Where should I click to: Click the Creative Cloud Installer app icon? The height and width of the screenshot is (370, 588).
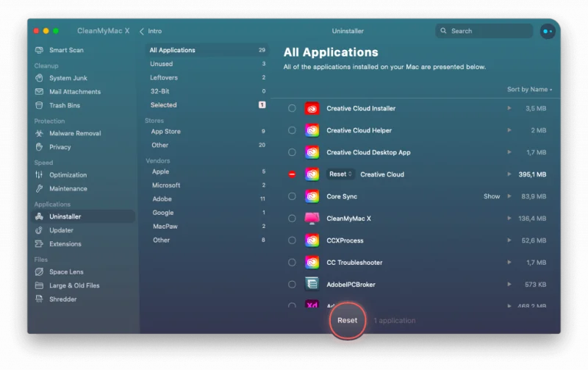(312, 108)
